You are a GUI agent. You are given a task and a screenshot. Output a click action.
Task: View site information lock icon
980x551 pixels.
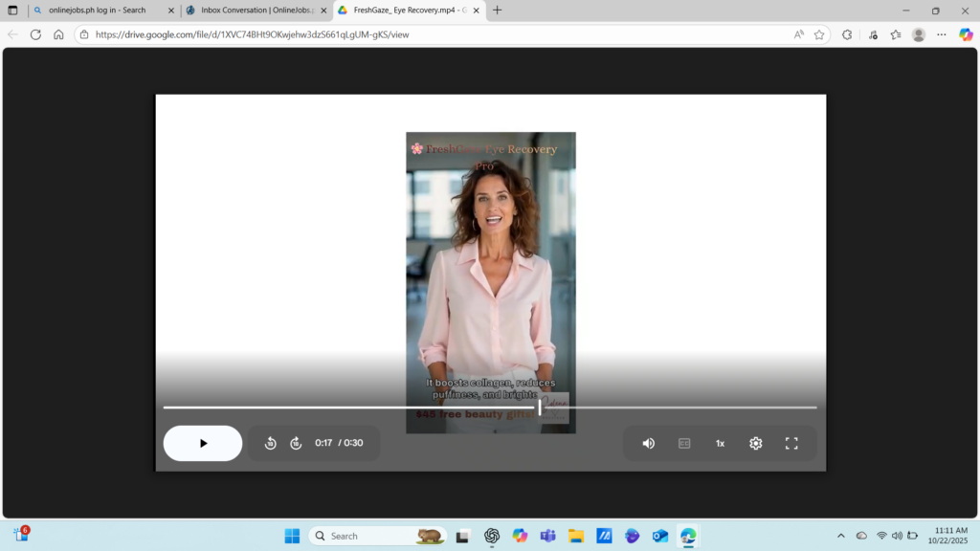tap(84, 34)
